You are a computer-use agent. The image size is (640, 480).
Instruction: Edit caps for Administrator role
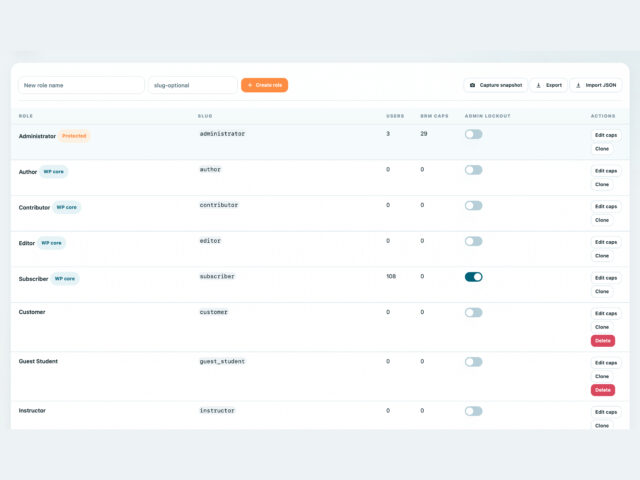click(606, 135)
